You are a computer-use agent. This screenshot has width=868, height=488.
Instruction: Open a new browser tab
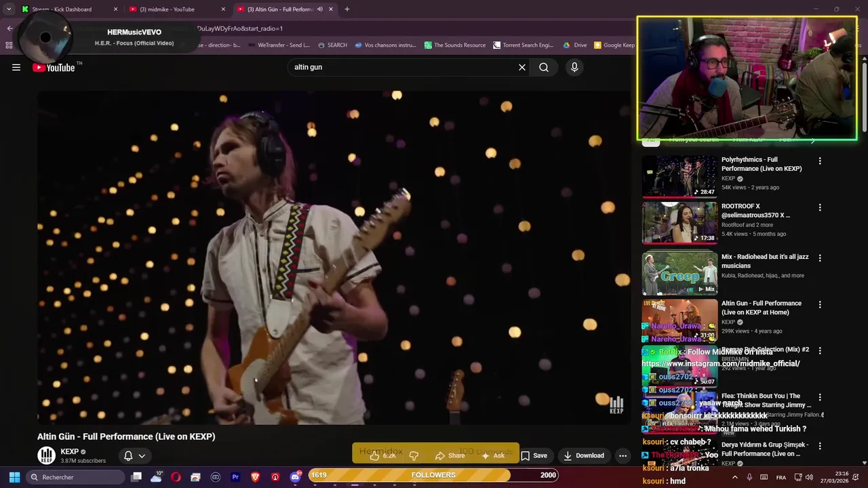coord(347,9)
